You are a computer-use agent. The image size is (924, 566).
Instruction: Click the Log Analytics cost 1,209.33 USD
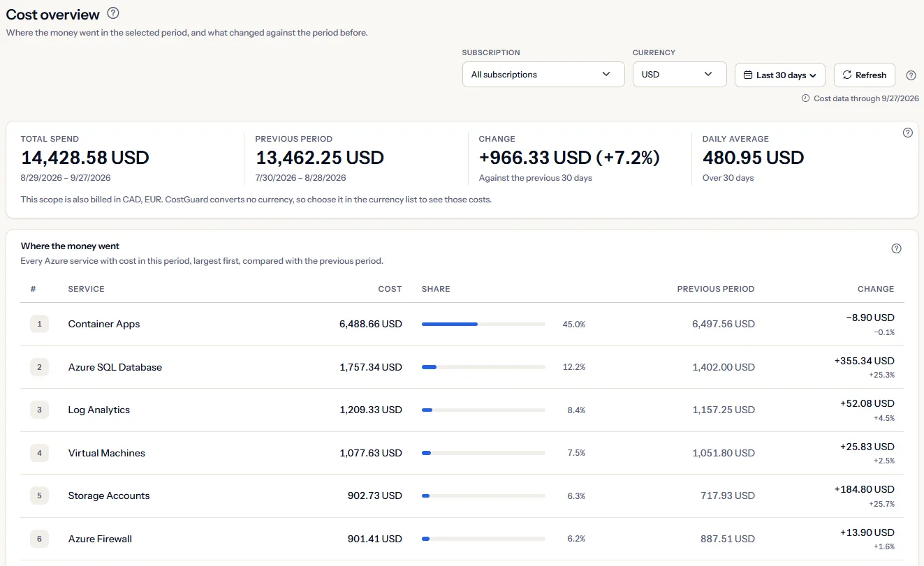click(371, 410)
